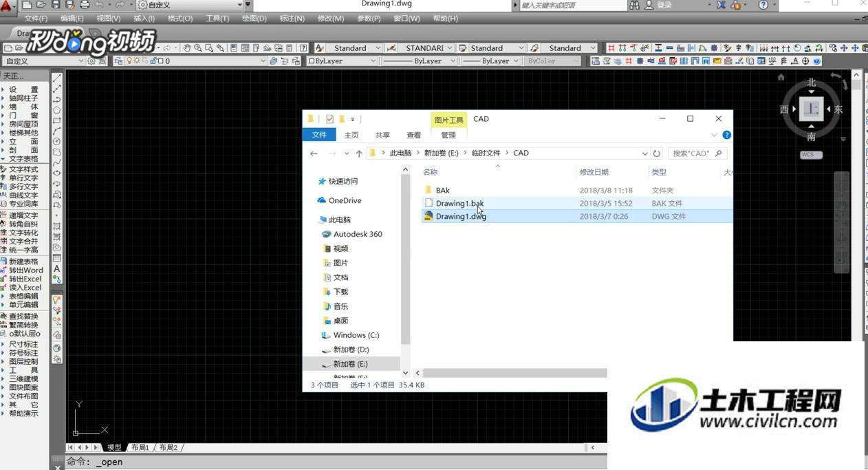Image resolution: width=868 pixels, height=470 pixels.
Task: Click the binoculars search icon
Action: tap(635, 5)
